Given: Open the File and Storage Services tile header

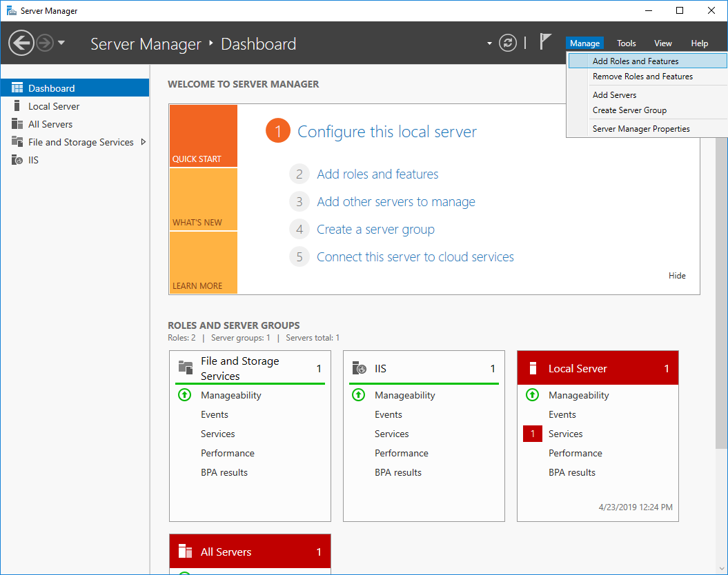Looking at the screenshot, I should 250,368.
